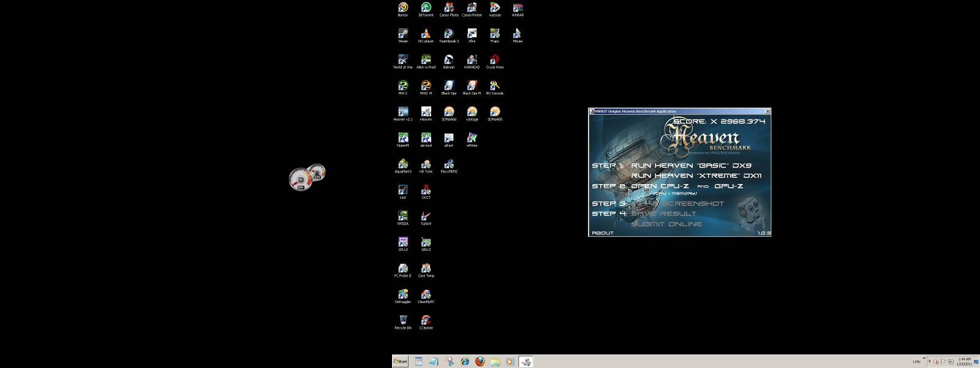This screenshot has height=368, width=980.
Task: Launch Steam from the desktop
Action: [x=403, y=36]
